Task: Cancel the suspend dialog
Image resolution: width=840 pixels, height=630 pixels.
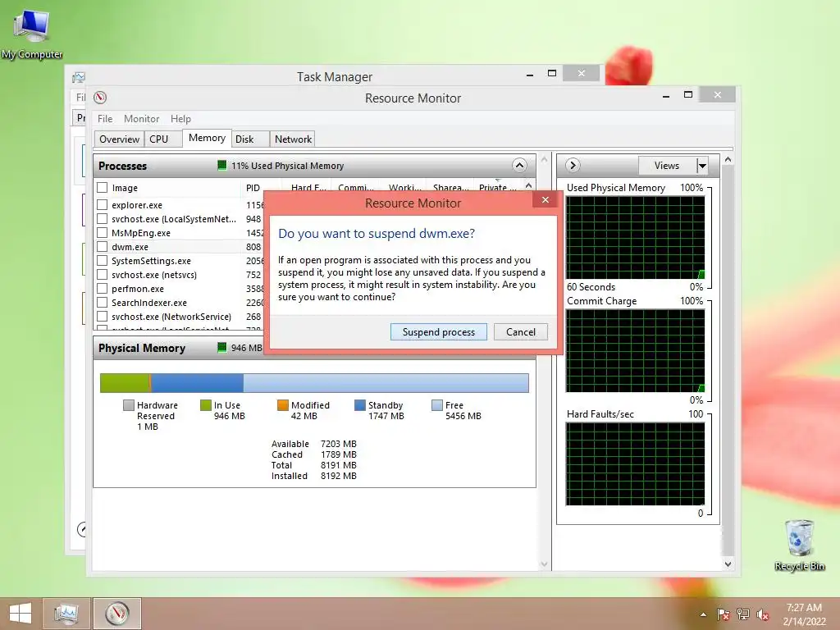Action: [521, 332]
